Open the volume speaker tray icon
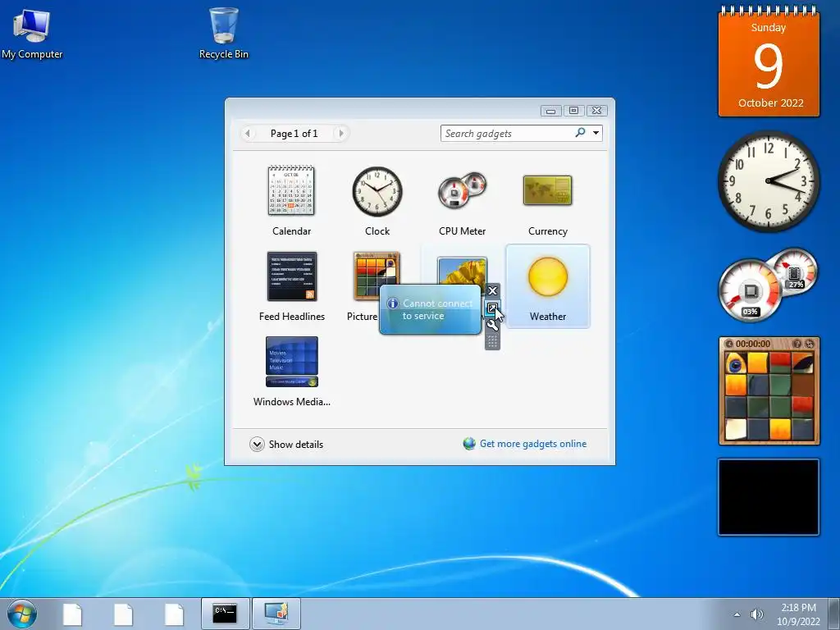 tap(757, 614)
